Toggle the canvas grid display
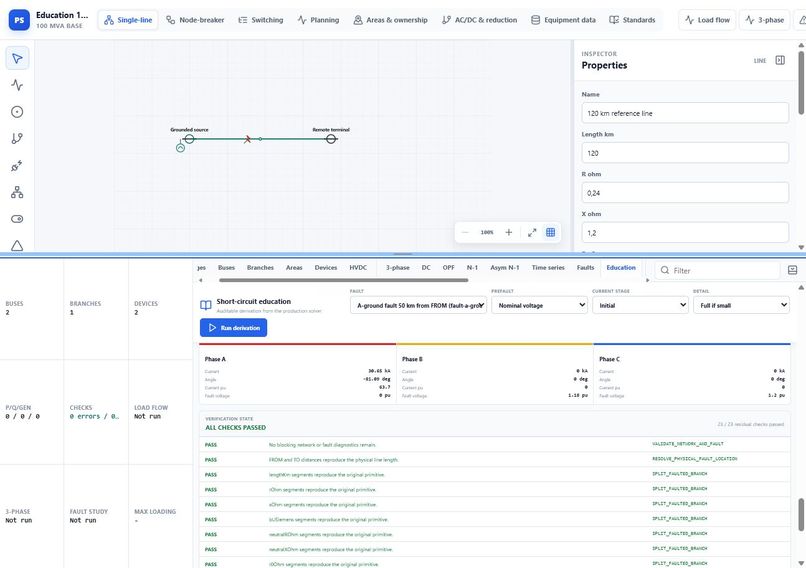The height and width of the screenshot is (568, 806). tap(551, 232)
